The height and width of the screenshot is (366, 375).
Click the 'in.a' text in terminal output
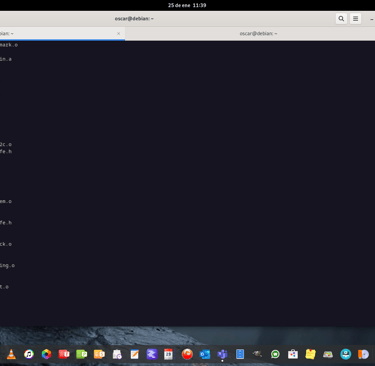pos(6,59)
